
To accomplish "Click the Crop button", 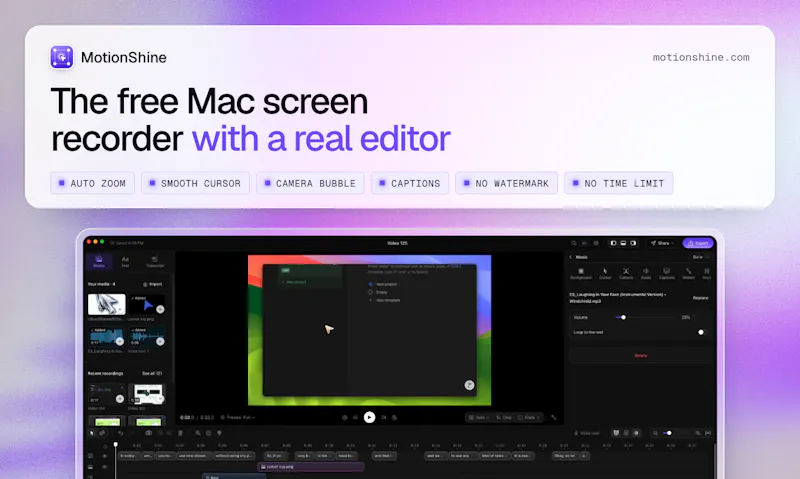I will [x=504, y=417].
